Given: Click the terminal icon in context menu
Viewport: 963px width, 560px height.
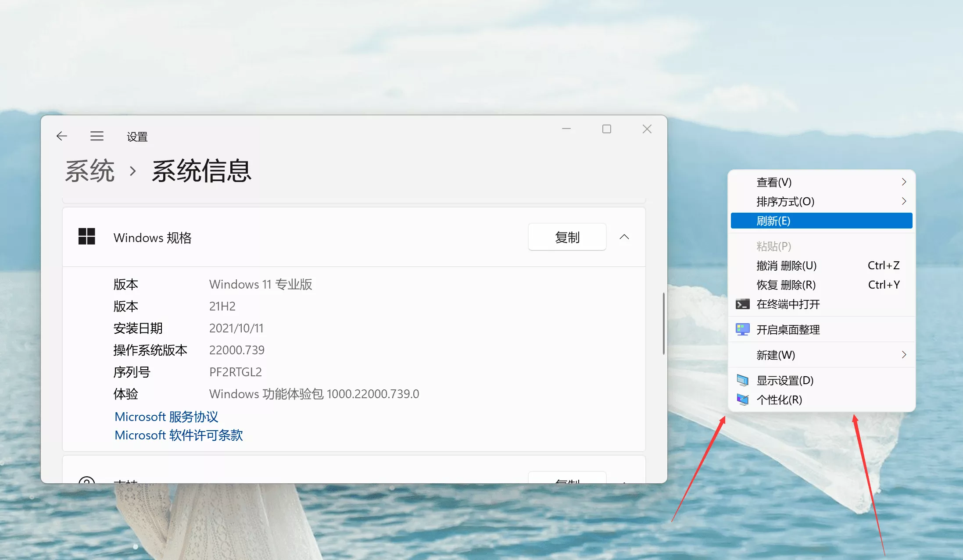Looking at the screenshot, I should 742,304.
